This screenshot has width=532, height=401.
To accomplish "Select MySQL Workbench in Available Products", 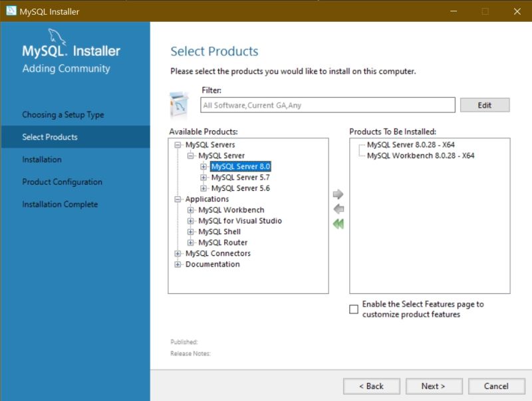I will tap(231, 210).
